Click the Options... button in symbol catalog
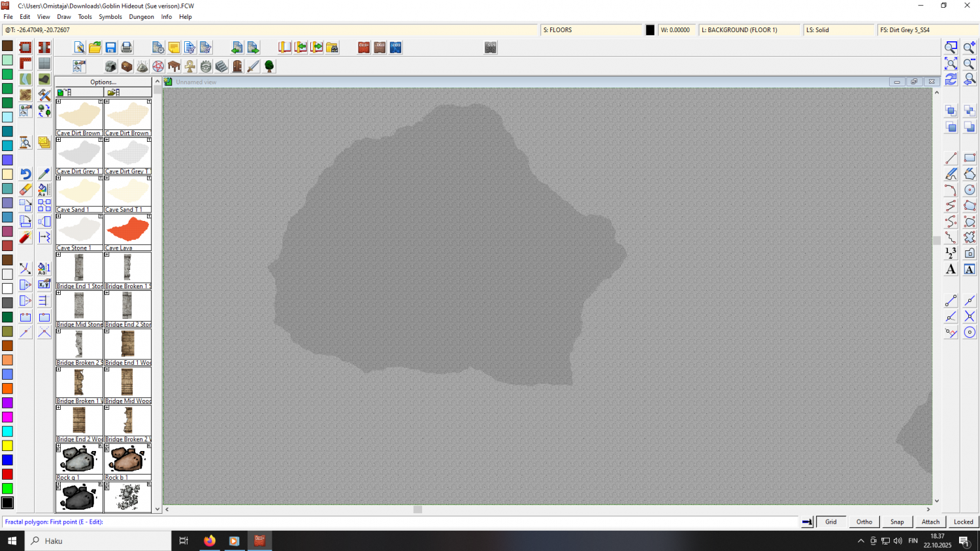980x551 pixels. (x=103, y=82)
